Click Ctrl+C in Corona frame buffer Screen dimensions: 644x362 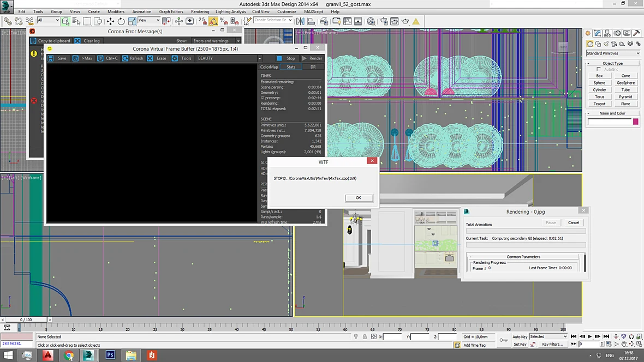point(108,58)
